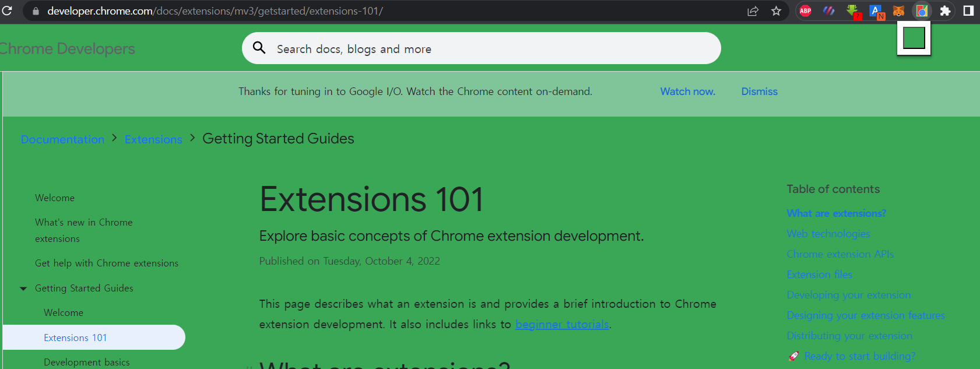Click the magnifying glass search icon

tap(259, 48)
